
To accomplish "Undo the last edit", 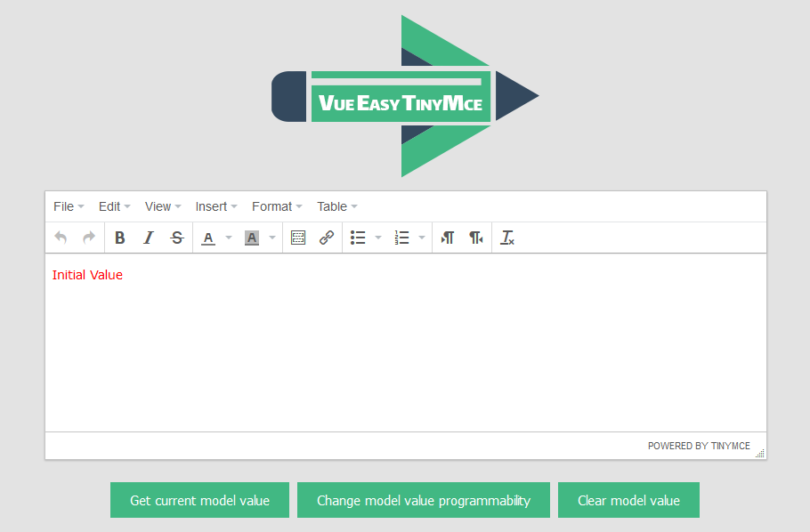I will tap(61, 238).
